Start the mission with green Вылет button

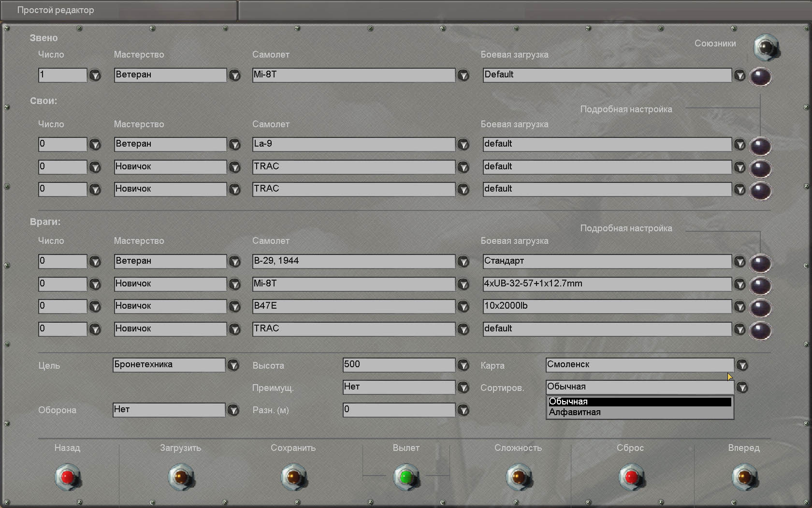[406, 477]
